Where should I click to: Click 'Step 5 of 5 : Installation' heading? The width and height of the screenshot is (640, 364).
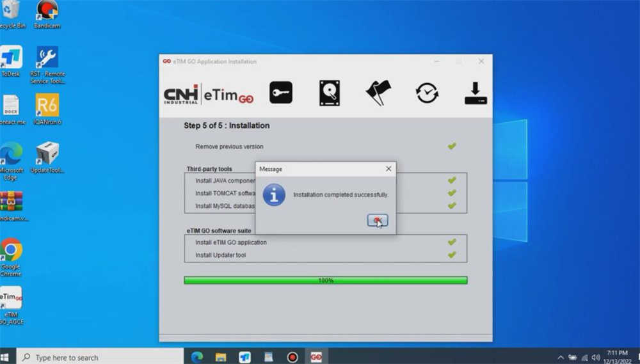227,125
